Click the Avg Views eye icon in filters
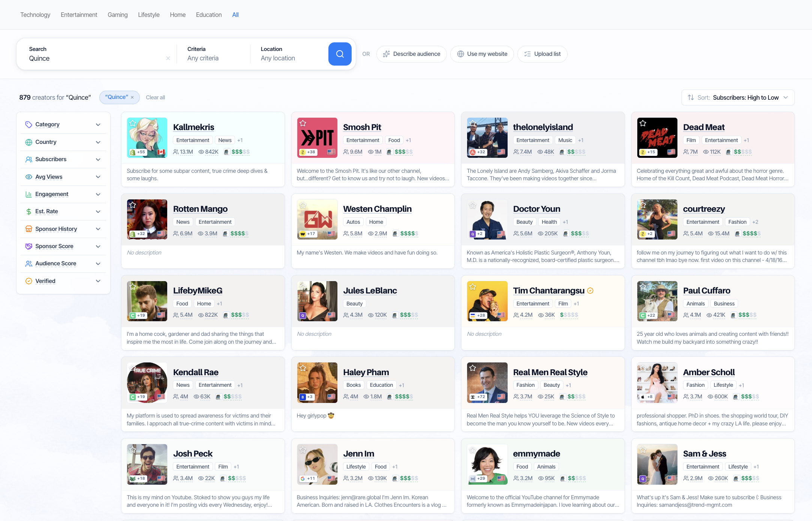Image resolution: width=812 pixels, height=521 pixels. click(x=28, y=177)
